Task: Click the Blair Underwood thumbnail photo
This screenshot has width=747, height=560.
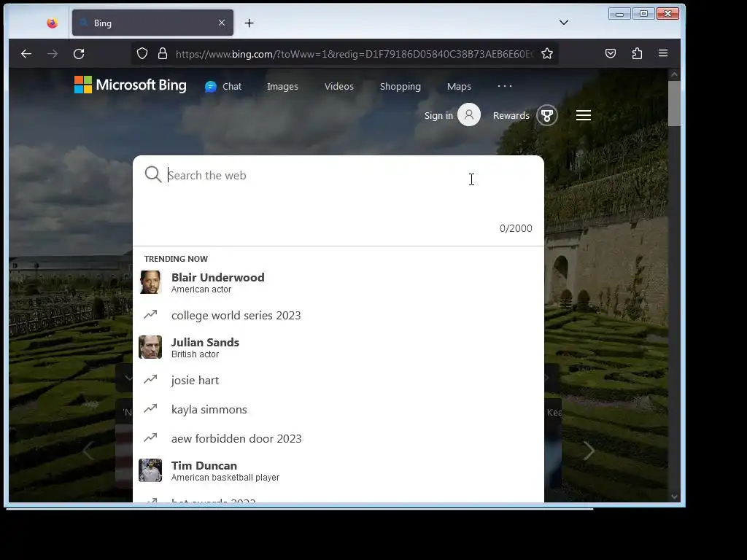Action: [150, 282]
